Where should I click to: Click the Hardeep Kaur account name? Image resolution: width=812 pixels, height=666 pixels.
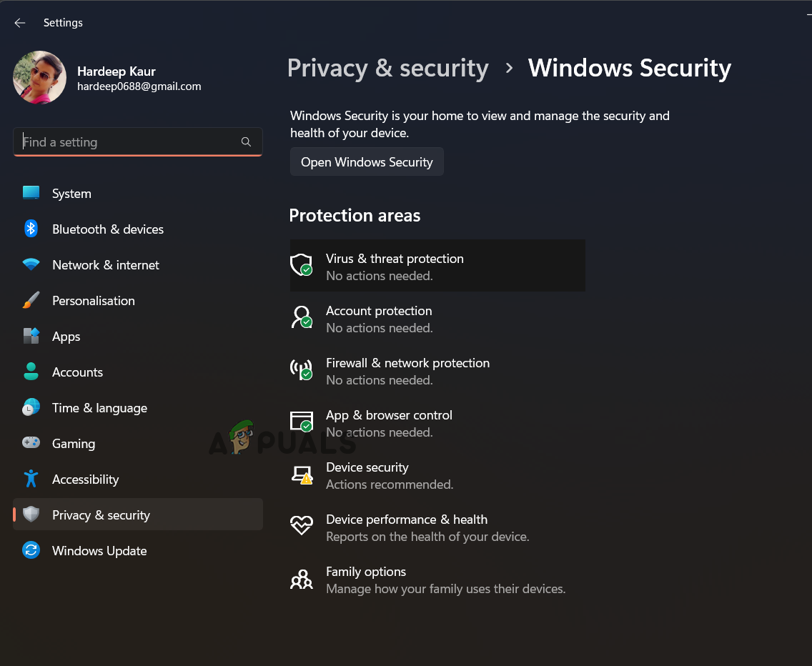[x=116, y=71]
